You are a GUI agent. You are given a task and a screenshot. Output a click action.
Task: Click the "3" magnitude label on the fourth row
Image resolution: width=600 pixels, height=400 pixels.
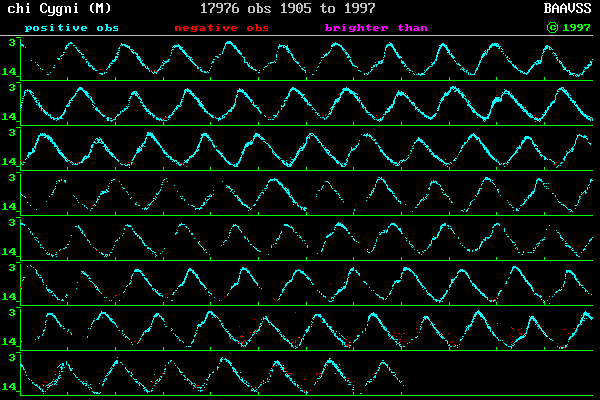click(11, 178)
